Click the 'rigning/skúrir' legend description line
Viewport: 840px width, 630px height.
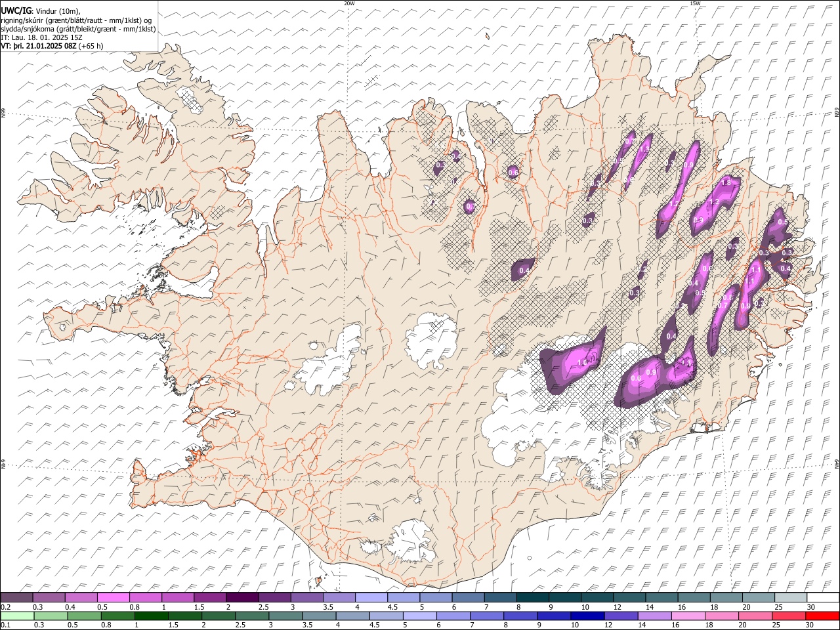[76, 20]
